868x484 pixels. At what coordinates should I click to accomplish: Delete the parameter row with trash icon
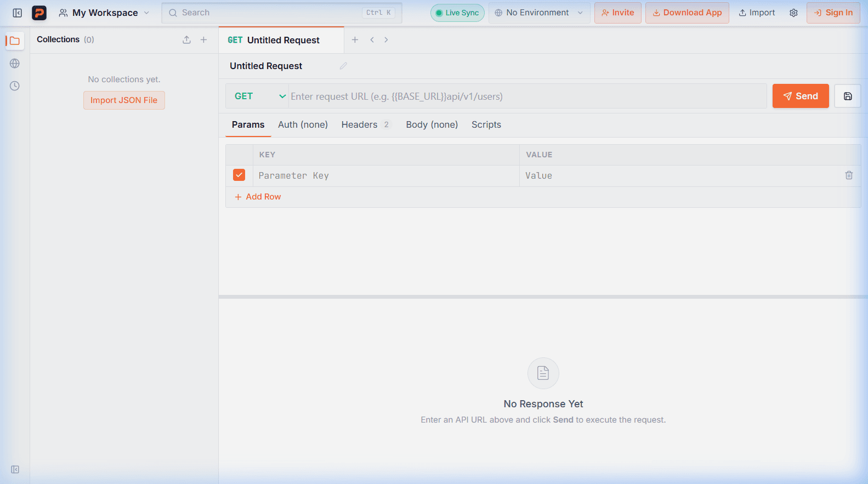point(849,175)
